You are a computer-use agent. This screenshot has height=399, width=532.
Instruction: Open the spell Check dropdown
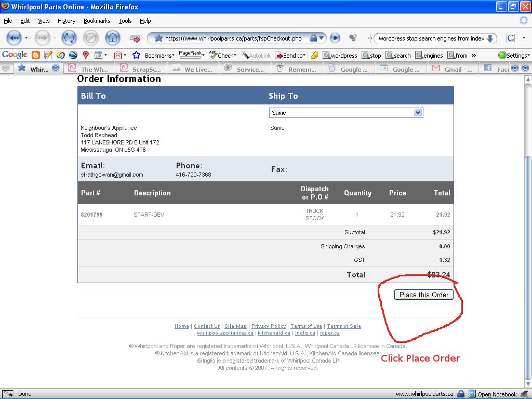click(222, 55)
